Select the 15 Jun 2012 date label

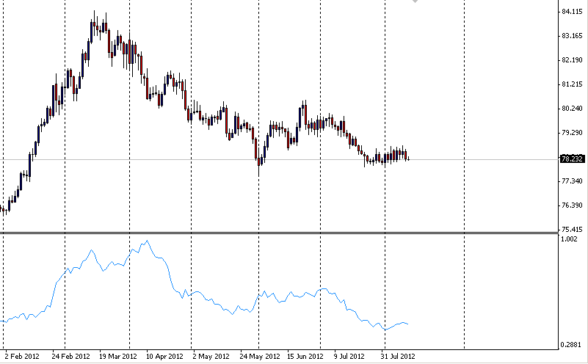pos(305,356)
